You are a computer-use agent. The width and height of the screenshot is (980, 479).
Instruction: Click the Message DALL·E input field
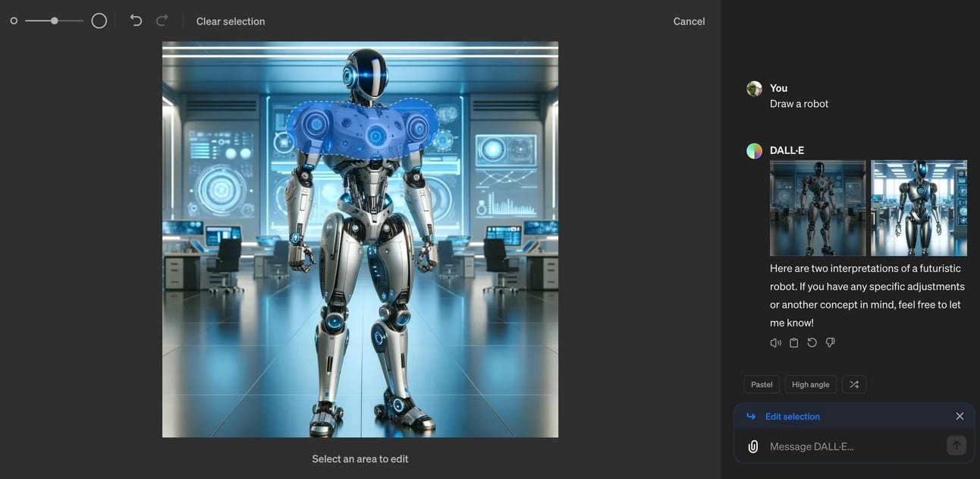pos(854,446)
